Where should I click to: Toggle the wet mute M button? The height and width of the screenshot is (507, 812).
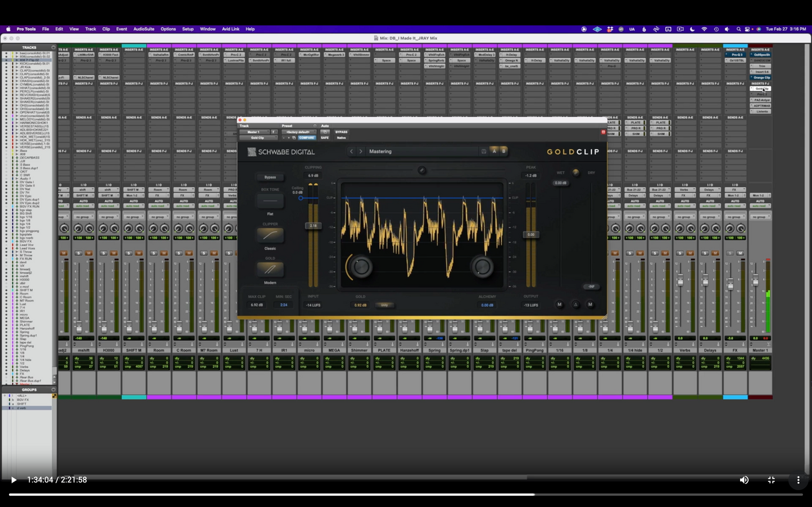pos(559,304)
